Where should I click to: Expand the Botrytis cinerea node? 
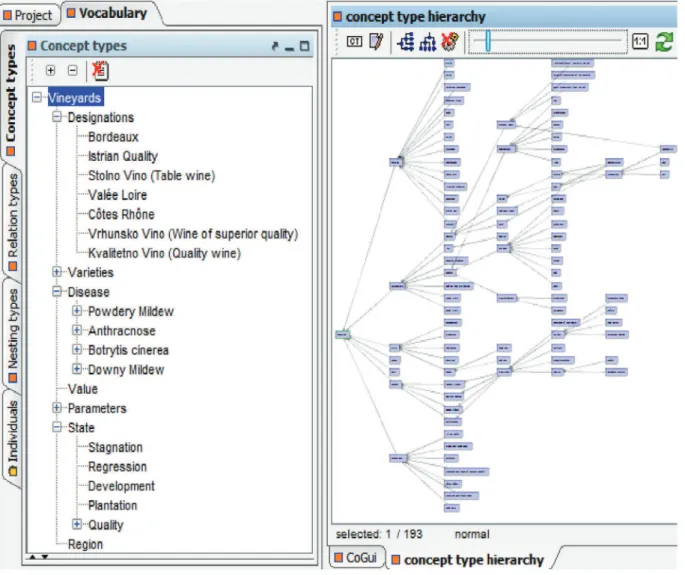[77, 350]
